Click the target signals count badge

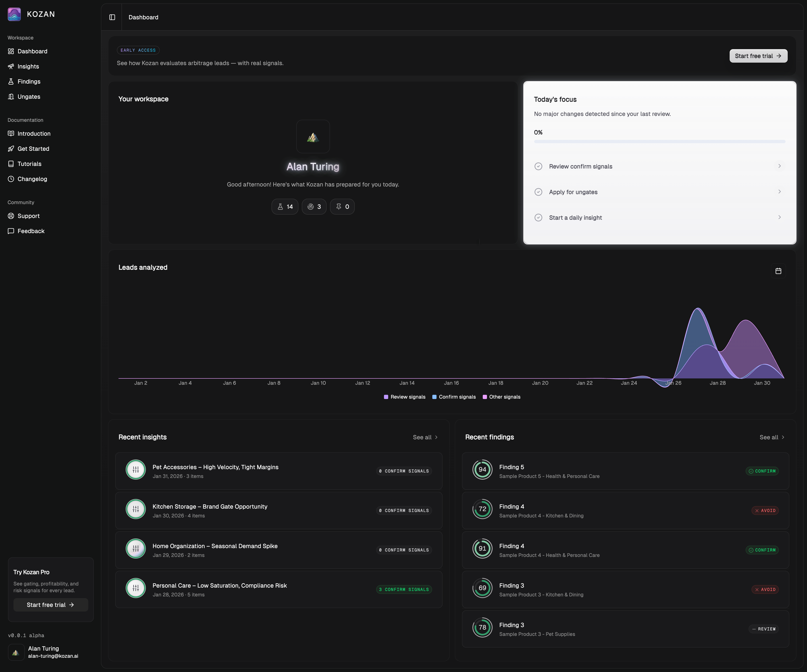(x=314, y=207)
